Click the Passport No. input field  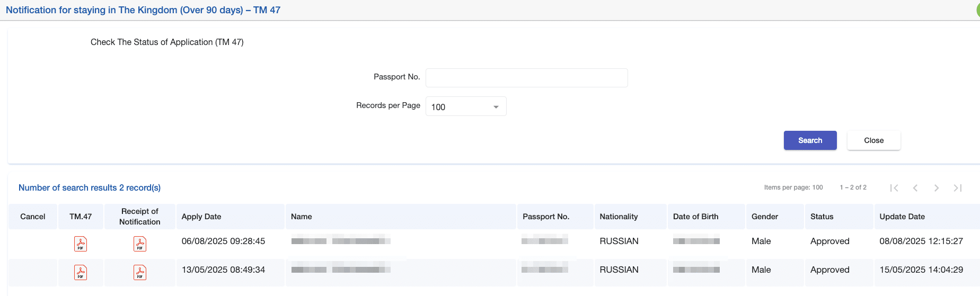(526, 78)
